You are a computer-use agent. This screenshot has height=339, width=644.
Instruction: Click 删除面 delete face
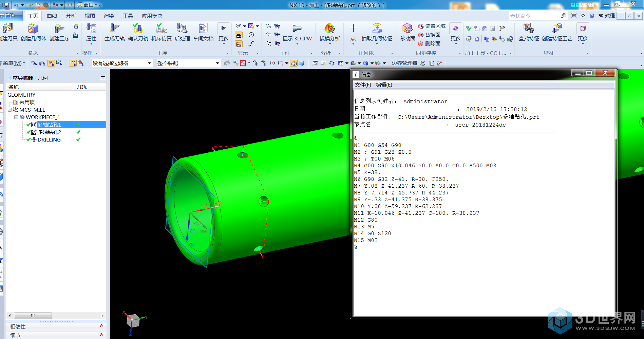tap(429, 44)
